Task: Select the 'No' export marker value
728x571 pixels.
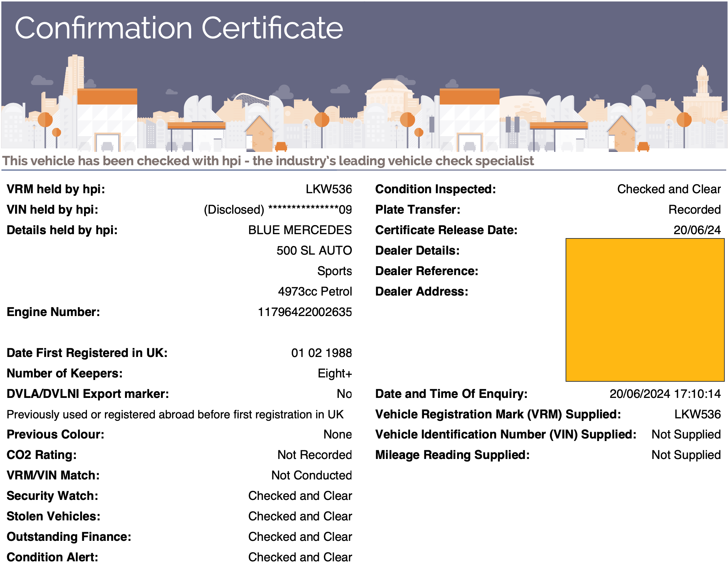Action: click(x=344, y=394)
